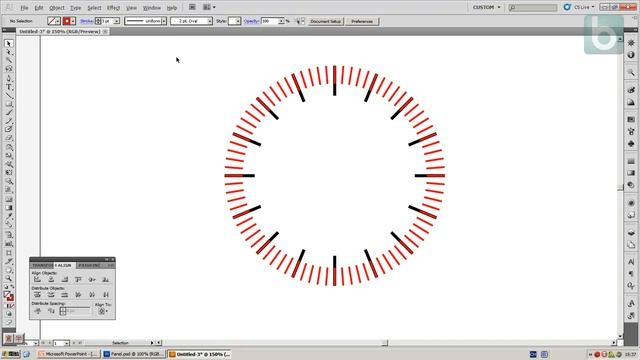This screenshot has width=640, height=360.
Task: Open the Uniform width profile dropdown
Action: pos(164,21)
